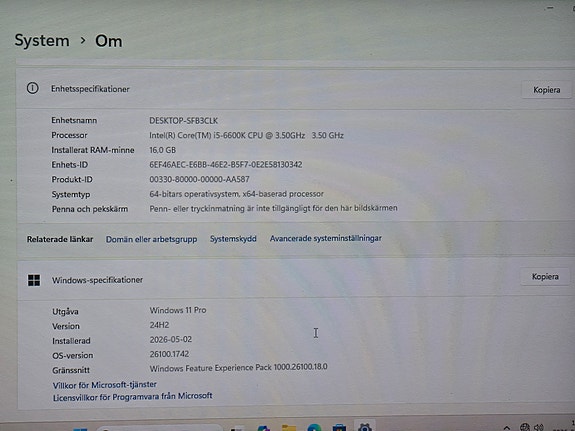Click the info icon beside Enhetsspecifikationer
The height and width of the screenshot is (431, 575).
[32, 88]
